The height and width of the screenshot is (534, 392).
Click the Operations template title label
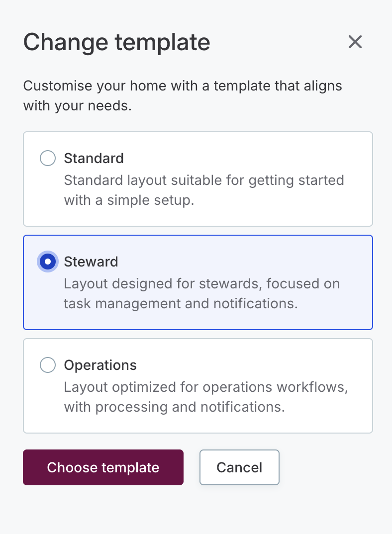pos(100,365)
